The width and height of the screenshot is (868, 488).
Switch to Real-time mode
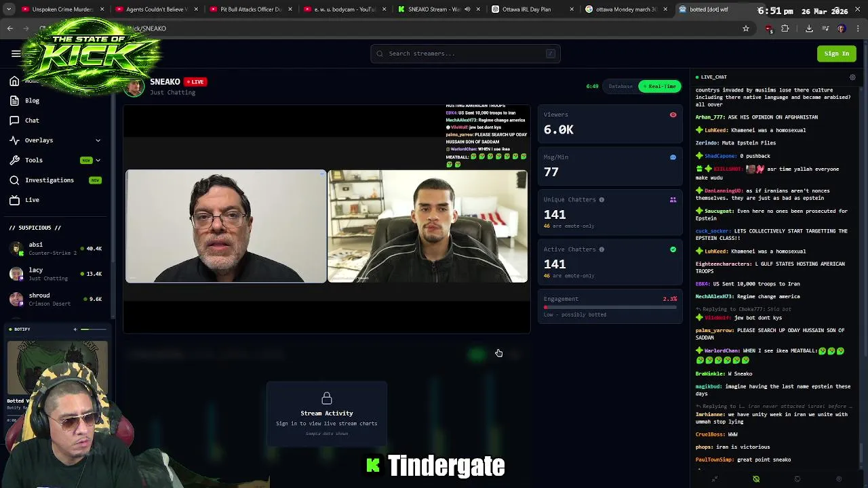[x=659, y=86]
